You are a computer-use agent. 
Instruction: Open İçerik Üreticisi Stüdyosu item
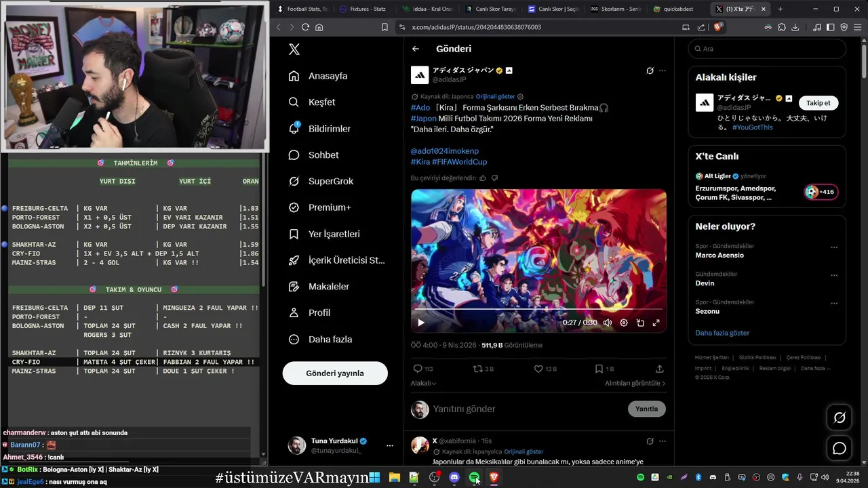[336, 260]
